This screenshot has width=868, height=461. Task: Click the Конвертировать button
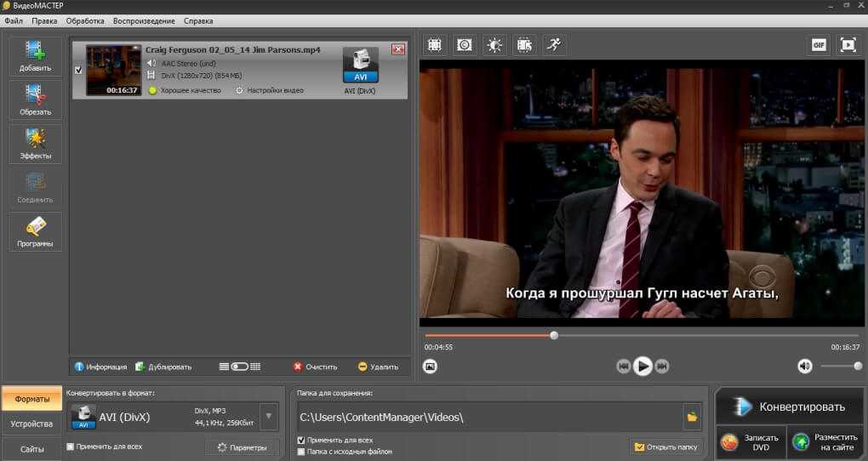[x=790, y=407]
